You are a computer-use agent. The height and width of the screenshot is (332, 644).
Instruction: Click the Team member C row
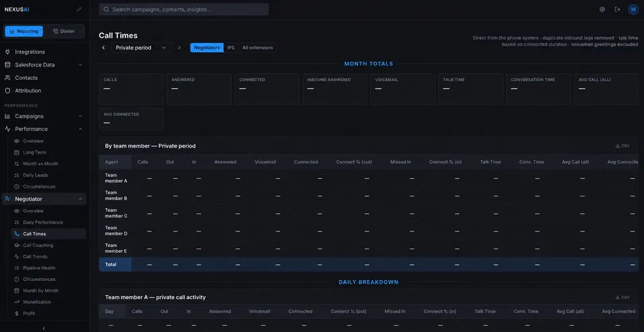[x=369, y=213]
